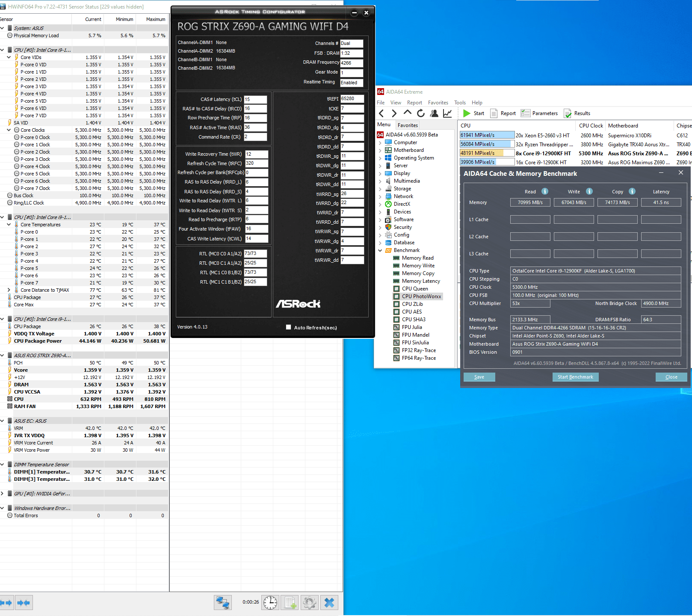The width and height of the screenshot is (692, 616).
Task: Click HWiNFO blue X close icon
Action: (329, 603)
